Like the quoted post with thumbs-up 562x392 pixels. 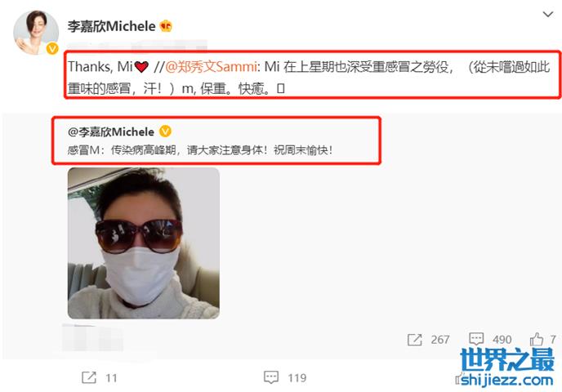pos(537,339)
